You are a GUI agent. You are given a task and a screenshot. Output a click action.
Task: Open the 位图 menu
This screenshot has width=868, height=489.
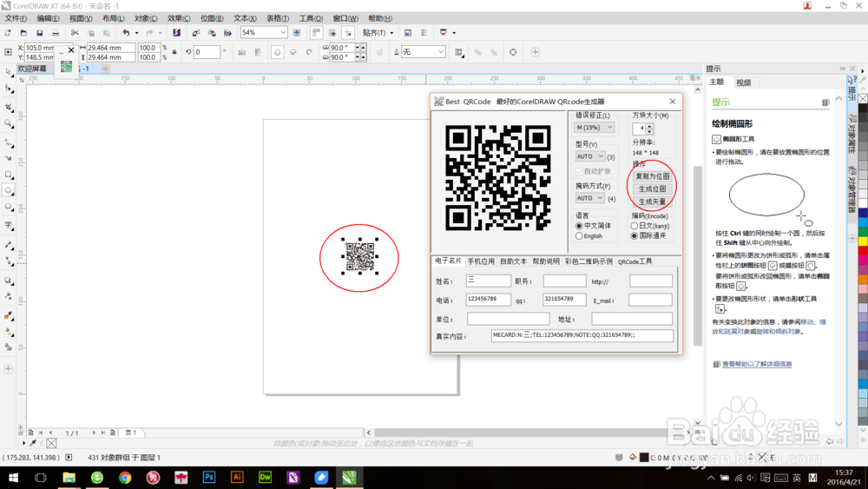click(x=212, y=18)
